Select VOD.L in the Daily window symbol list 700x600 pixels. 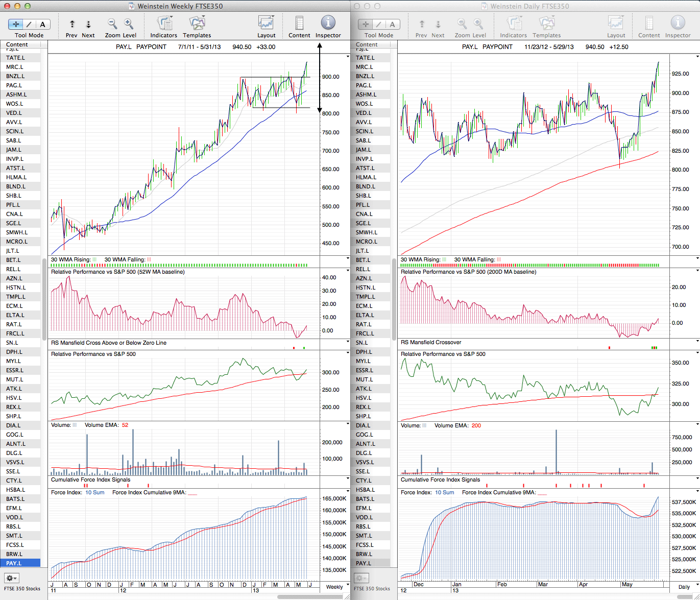[x=363, y=517]
